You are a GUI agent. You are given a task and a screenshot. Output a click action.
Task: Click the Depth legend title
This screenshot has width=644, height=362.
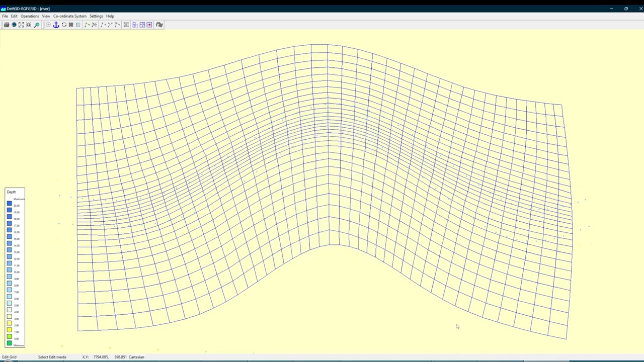pos(11,192)
